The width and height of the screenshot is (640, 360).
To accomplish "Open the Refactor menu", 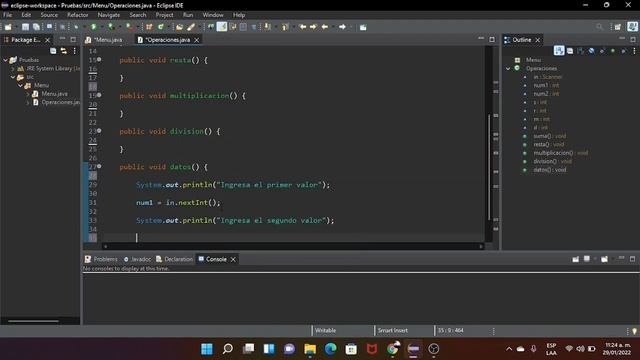I will click(x=78, y=15).
